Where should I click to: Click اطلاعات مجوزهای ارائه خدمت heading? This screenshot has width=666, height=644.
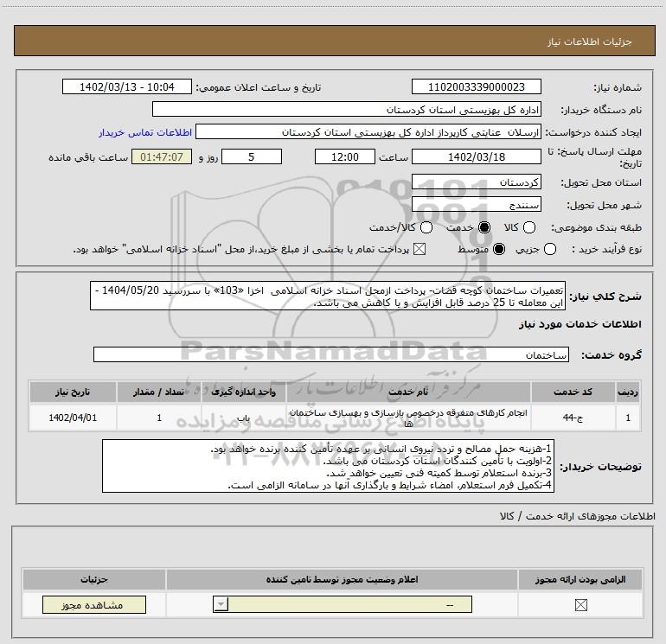click(578, 516)
